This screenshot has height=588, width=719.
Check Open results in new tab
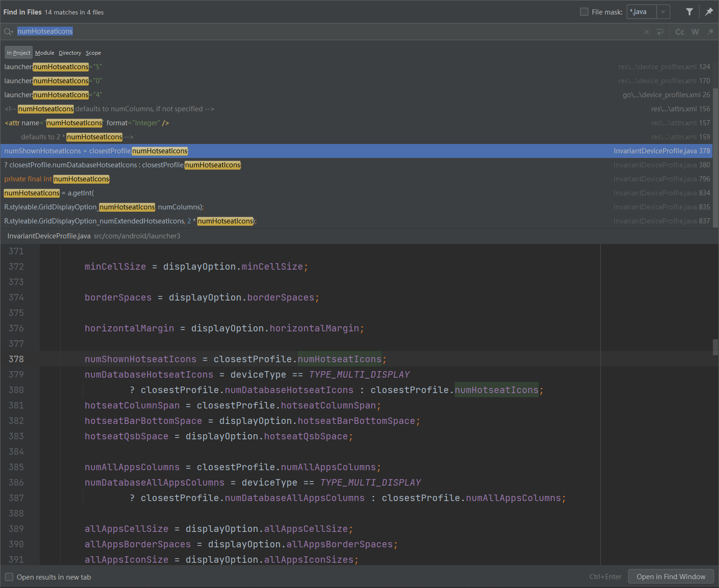tap(9, 577)
